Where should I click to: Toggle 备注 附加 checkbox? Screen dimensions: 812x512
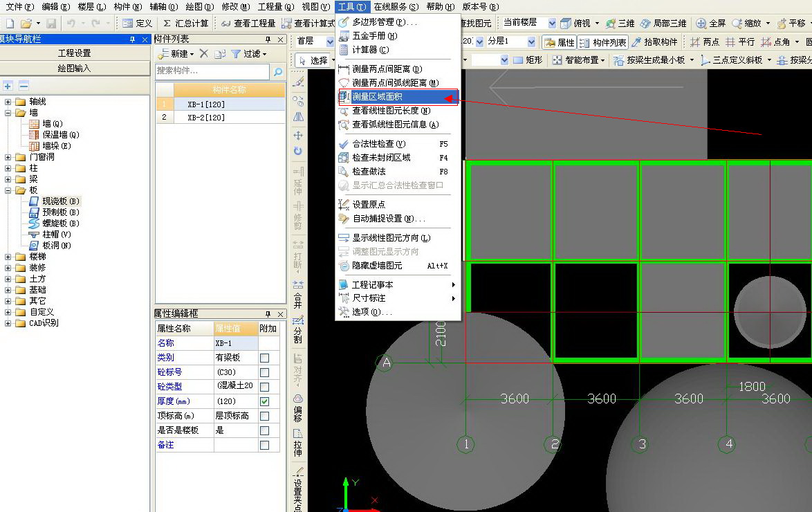pyautogui.click(x=265, y=445)
